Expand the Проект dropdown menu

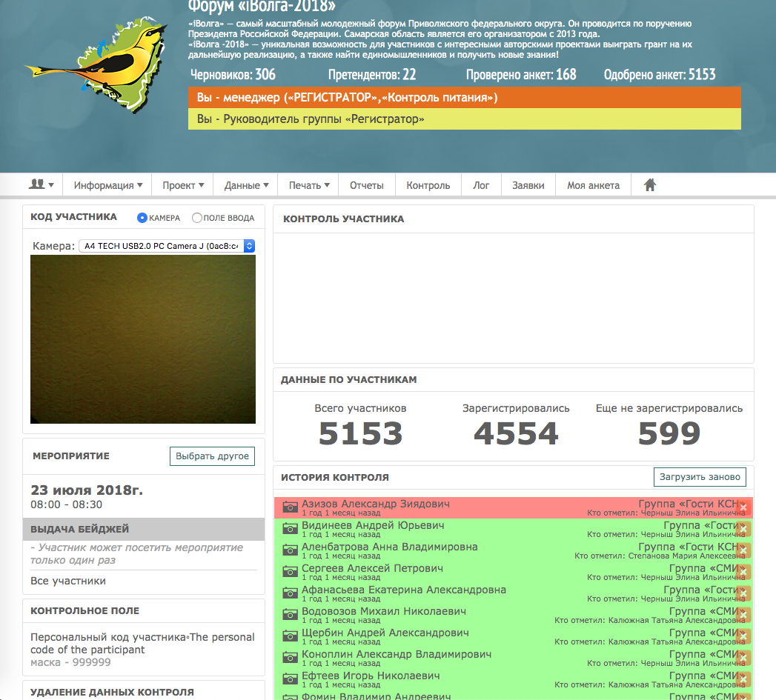tap(182, 185)
